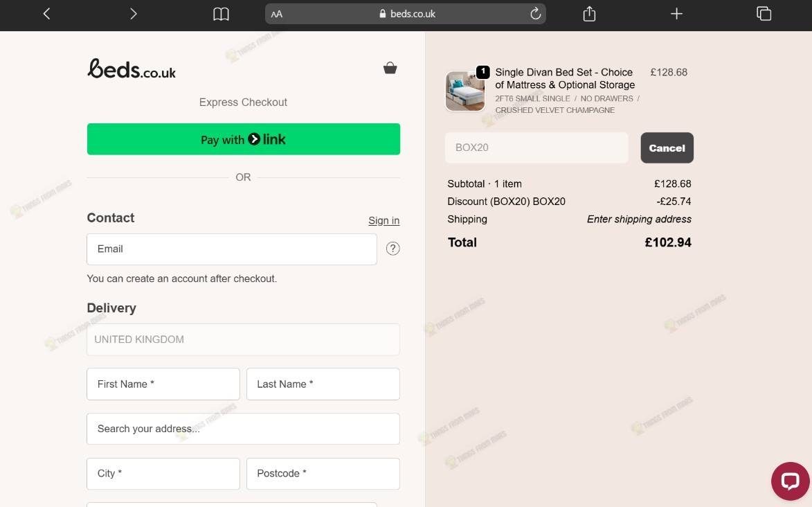Click the -£25.74 discount amount
This screenshot has height=507, width=812.
[674, 202]
